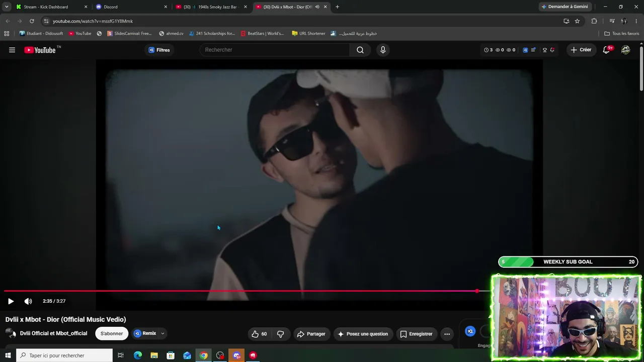
Task: Launch Microsoft Edge from the taskbar
Action: (137, 355)
